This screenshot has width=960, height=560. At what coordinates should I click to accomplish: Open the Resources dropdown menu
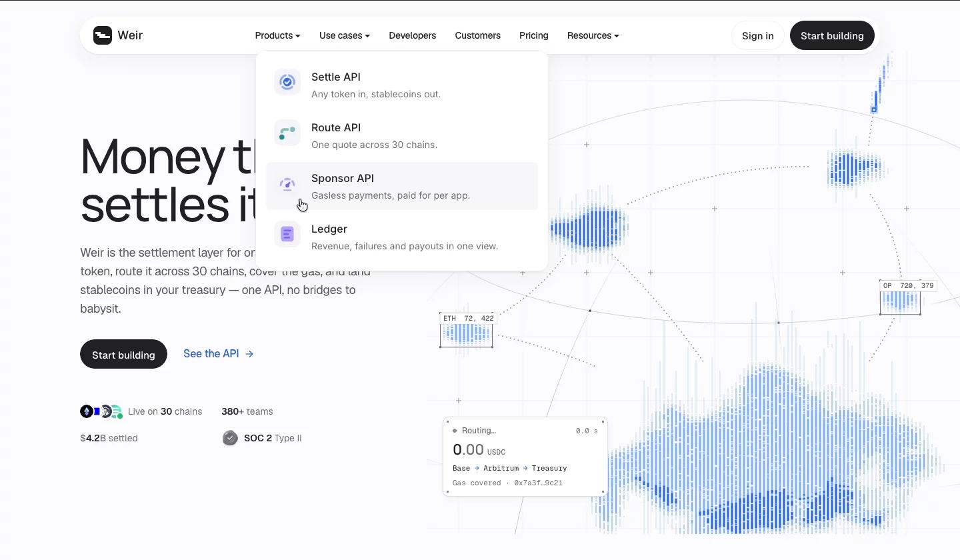tap(593, 35)
